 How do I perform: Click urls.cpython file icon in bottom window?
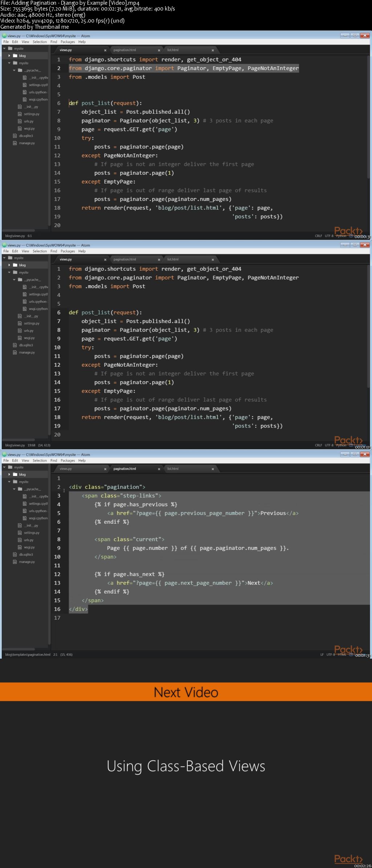click(25, 511)
